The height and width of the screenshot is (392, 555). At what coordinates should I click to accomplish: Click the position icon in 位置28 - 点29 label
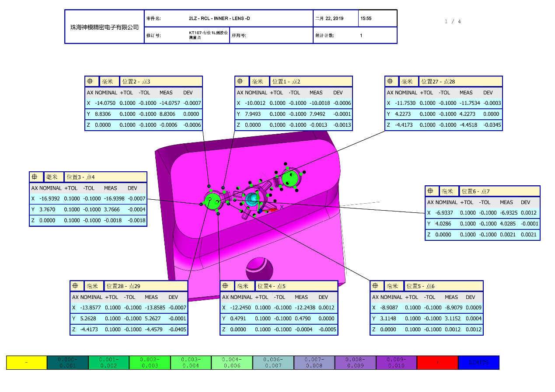click(76, 286)
